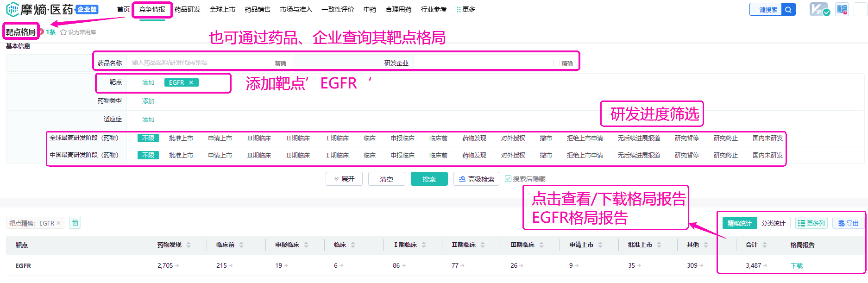The width and height of the screenshot is (868, 283).
Task: Open the arrow beside Ⅱ期临床 count 77
Action: tap(462, 266)
